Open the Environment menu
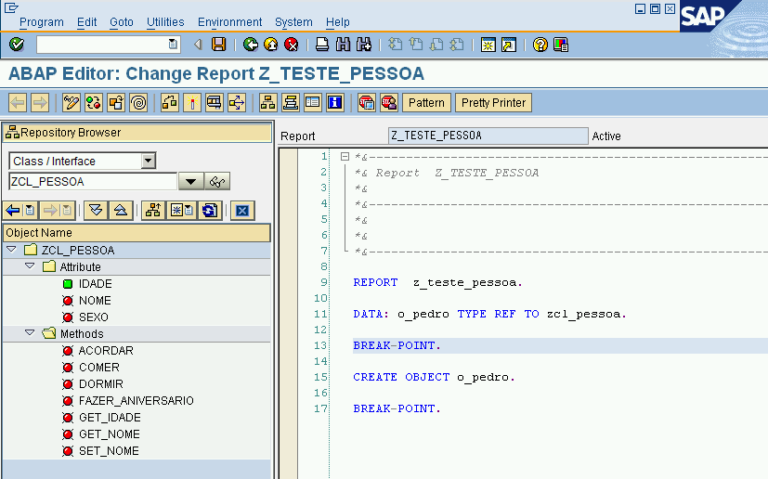Viewport: 768px width, 479px height. [230, 22]
